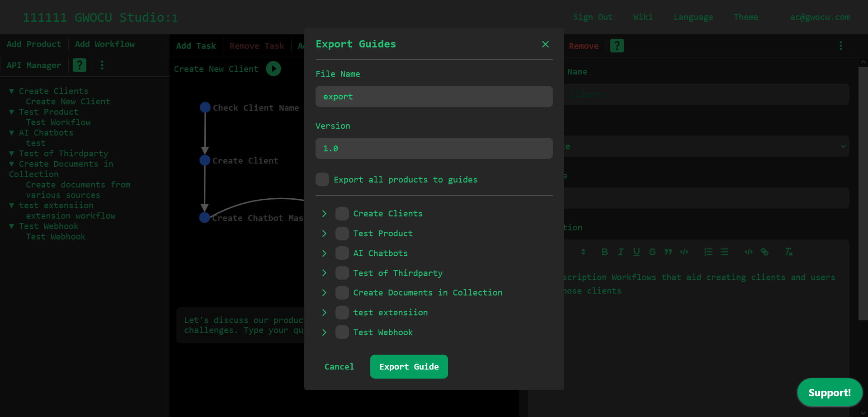The width and height of the screenshot is (868, 417).
Task: Expand Create Documents in Collection chevron
Action: pyautogui.click(x=324, y=293)
